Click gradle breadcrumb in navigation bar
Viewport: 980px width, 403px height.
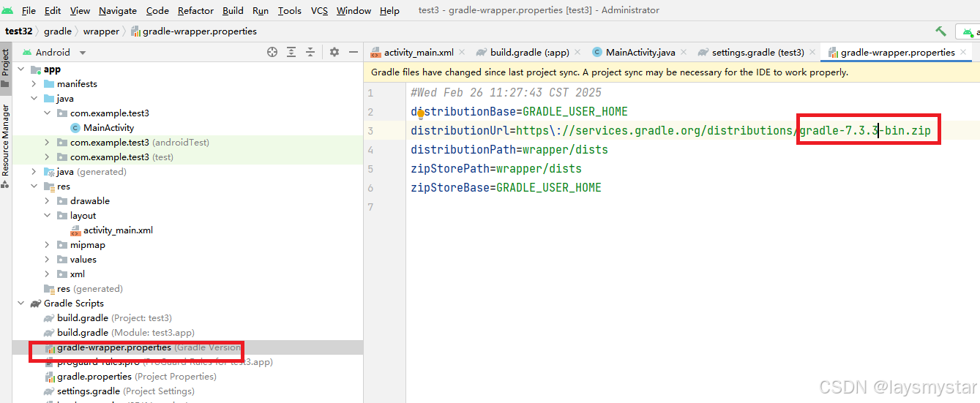[x=58, y=31]
